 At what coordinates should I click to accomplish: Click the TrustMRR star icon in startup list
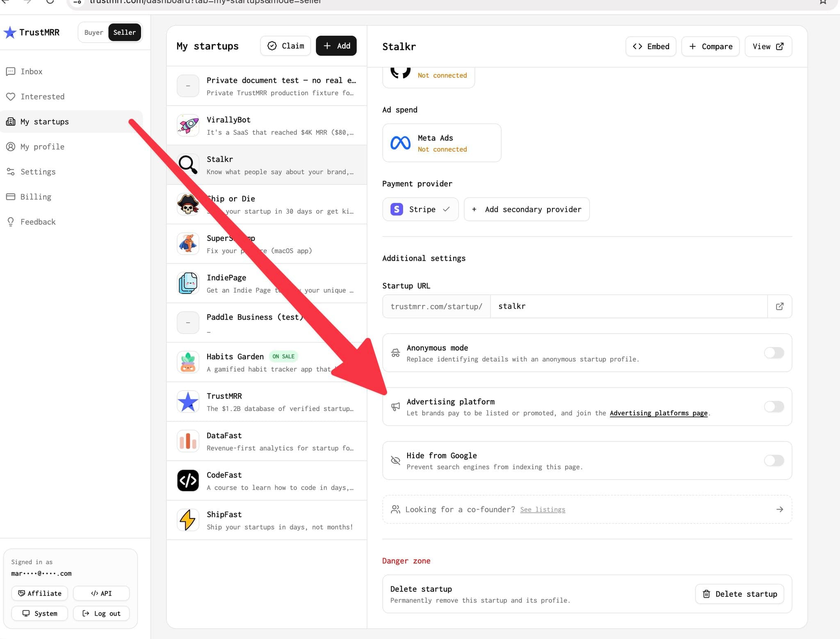[x=188, y=402]
